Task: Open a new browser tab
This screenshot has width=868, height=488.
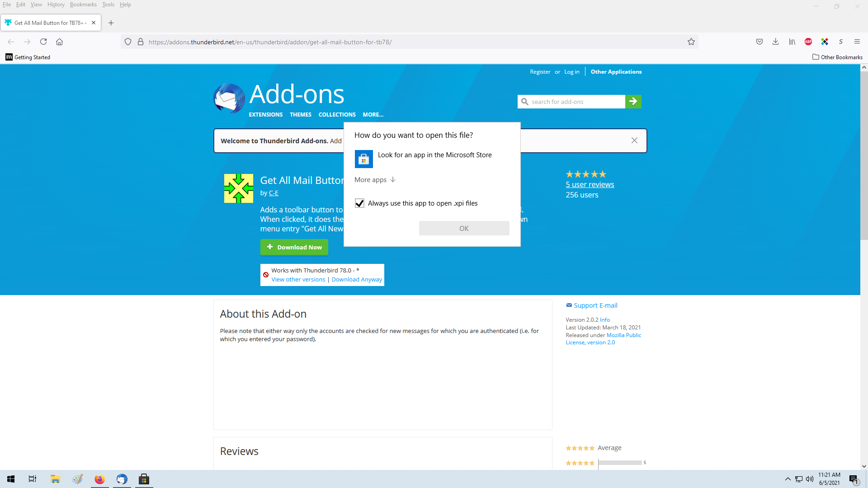Action: point(111,23)
